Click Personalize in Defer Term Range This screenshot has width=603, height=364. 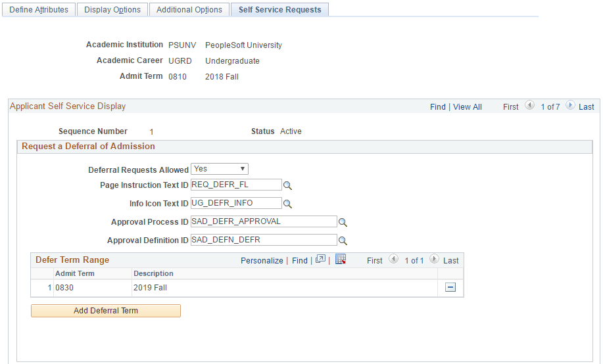coord(262,261)
